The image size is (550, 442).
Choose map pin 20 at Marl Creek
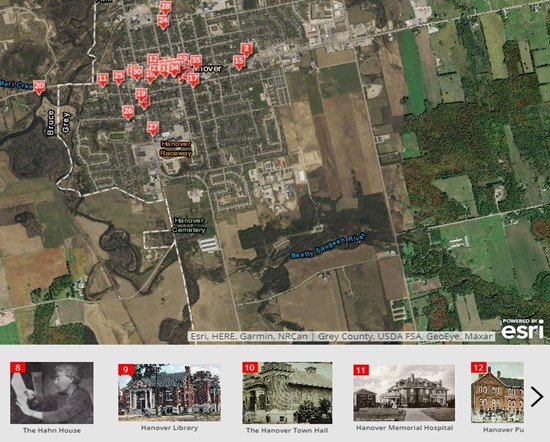point(39,87)
